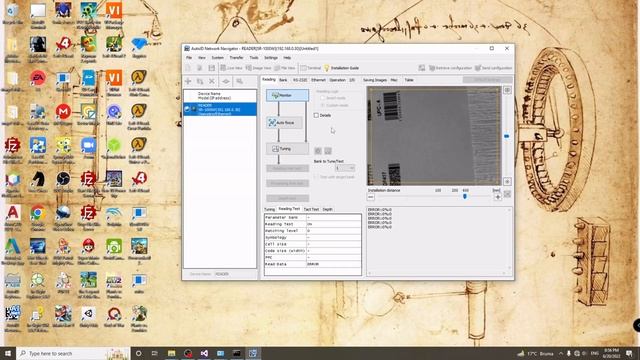640x360 pixels.
Task: Click the vertical slider handle beside the image
Action: pyautogui.click(x=507, y=136)
